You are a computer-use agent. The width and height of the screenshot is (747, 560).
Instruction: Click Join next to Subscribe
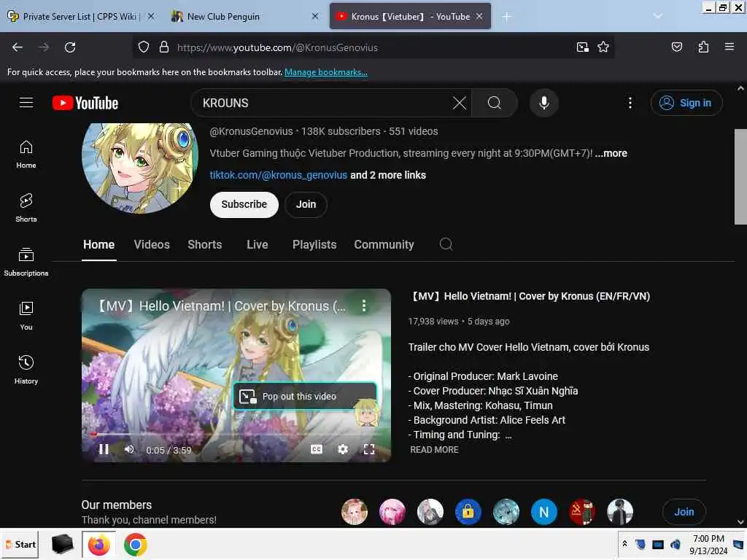[306, 204]
